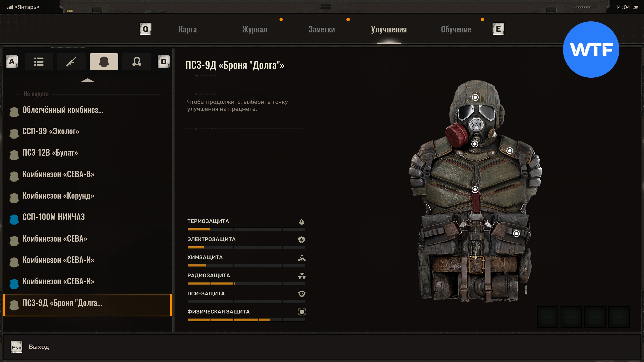Click the first empty upgrade slot
The image size is (644, 362).
(x=547, y=317)
